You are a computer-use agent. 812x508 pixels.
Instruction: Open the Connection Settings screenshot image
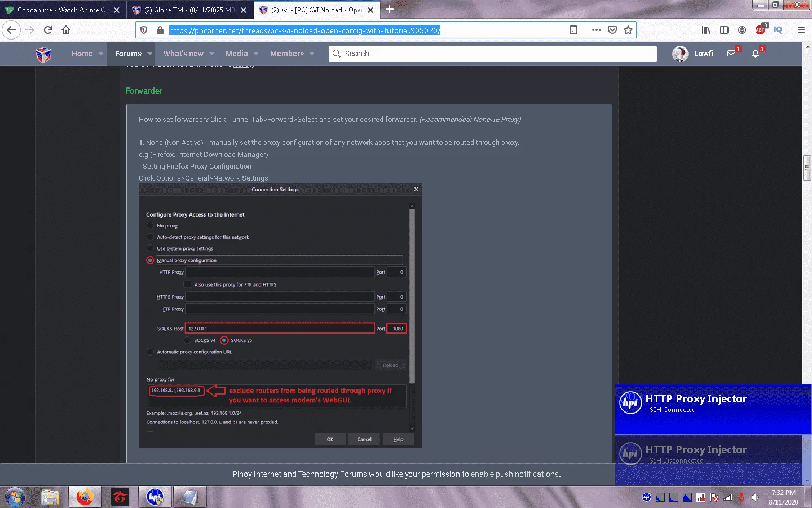pyautogui.click(x=280, y=316)
